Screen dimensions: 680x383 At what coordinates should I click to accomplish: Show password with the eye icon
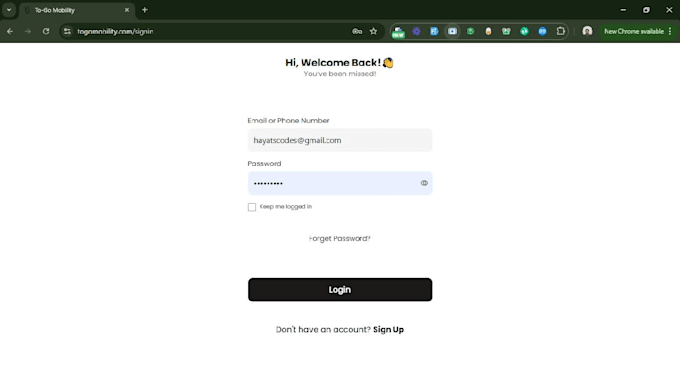(x=424, y=183)
